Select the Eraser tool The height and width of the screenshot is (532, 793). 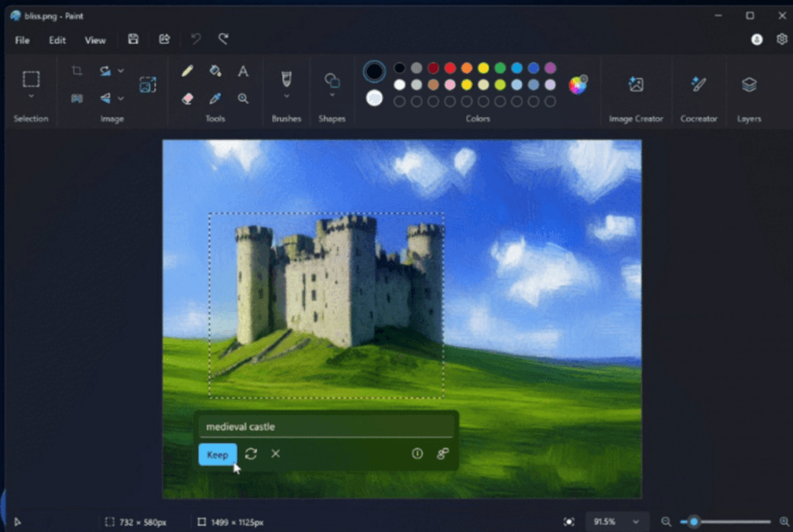click(187, 98)
